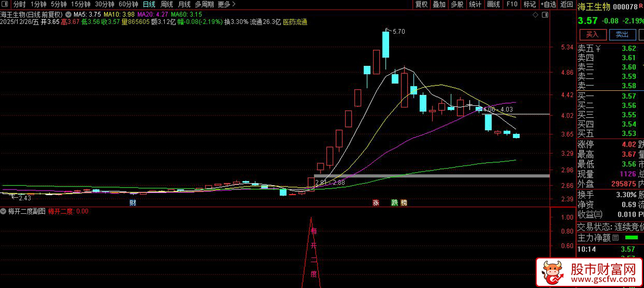Screen dimensions: 644x288
Task: Click the MA5: 3.75 indicator label
Action: point(86,13)
